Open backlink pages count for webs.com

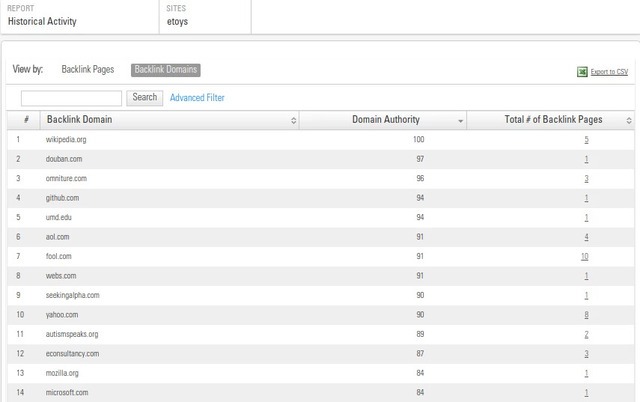tap(586, 276)
